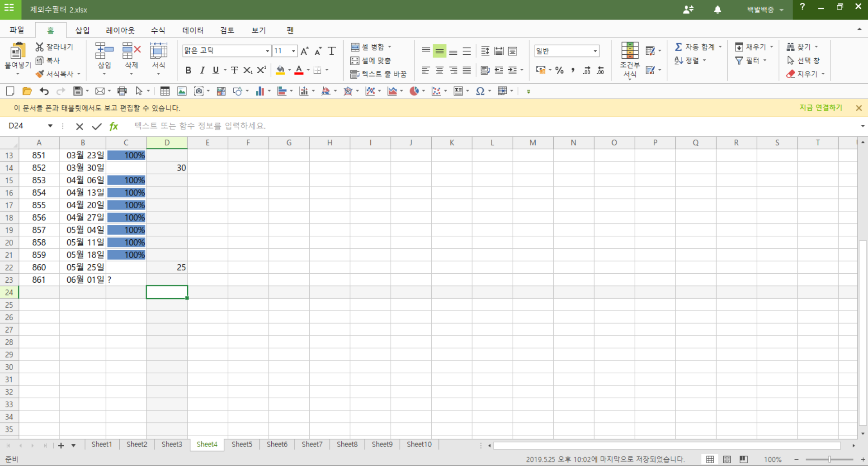Open the font name dropdown
The height and width of the screenshot is (466, 868).
click(x=267, y=51)
